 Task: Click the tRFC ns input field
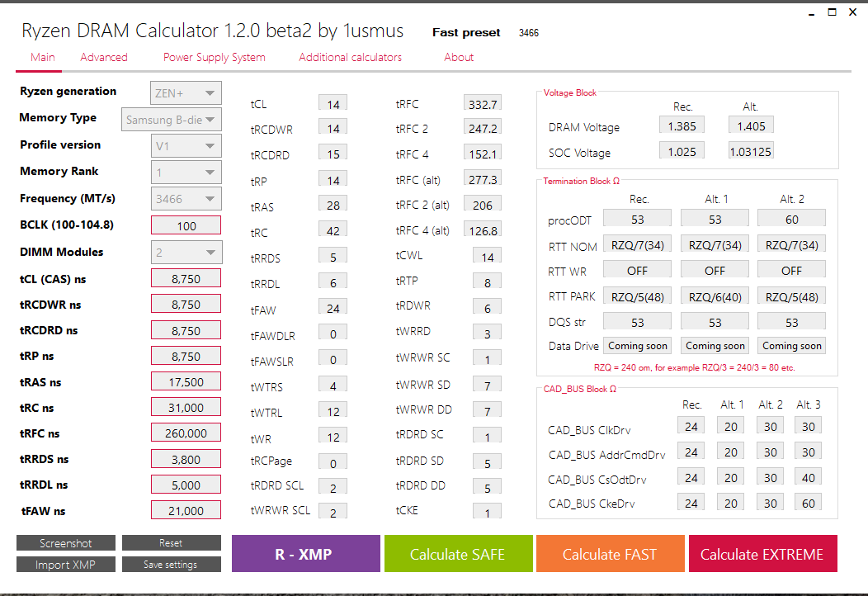pos(186,433)
